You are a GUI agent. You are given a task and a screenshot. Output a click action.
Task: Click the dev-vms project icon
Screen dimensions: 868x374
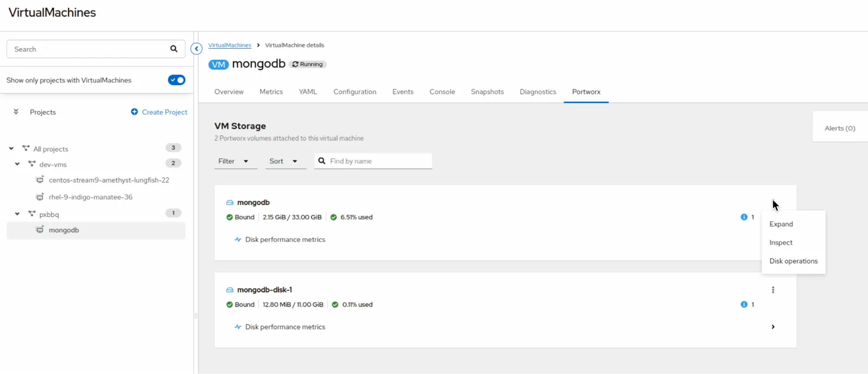tap(31, 164)
